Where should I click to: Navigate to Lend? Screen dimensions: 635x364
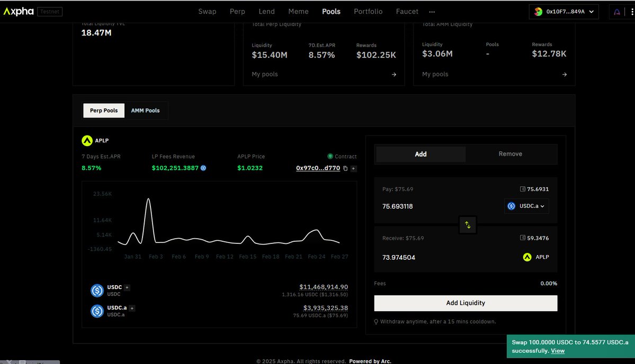tap(266, 11)
